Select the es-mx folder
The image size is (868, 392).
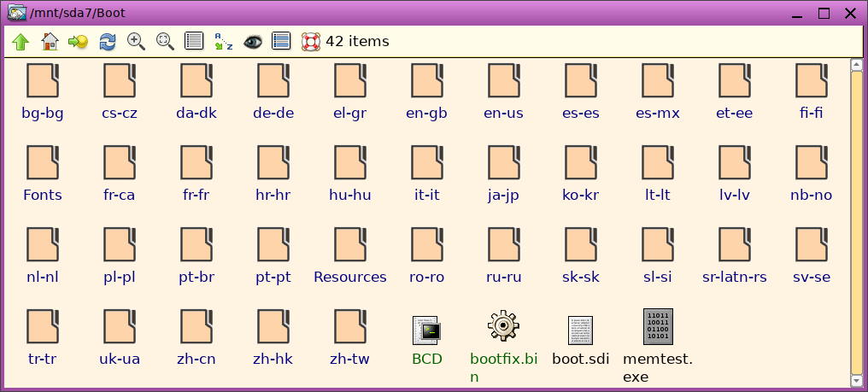coord(658,92)
